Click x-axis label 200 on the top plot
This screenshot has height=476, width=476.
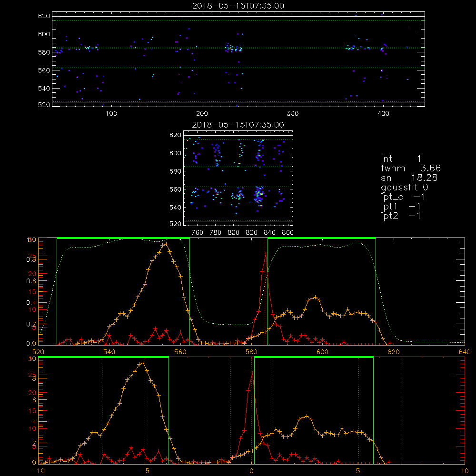pyautogui.click(x=202, y=114)
